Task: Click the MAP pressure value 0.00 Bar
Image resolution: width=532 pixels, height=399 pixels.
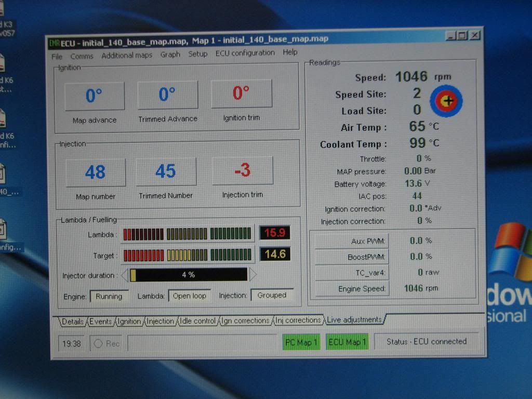Action: click(420, 171)
